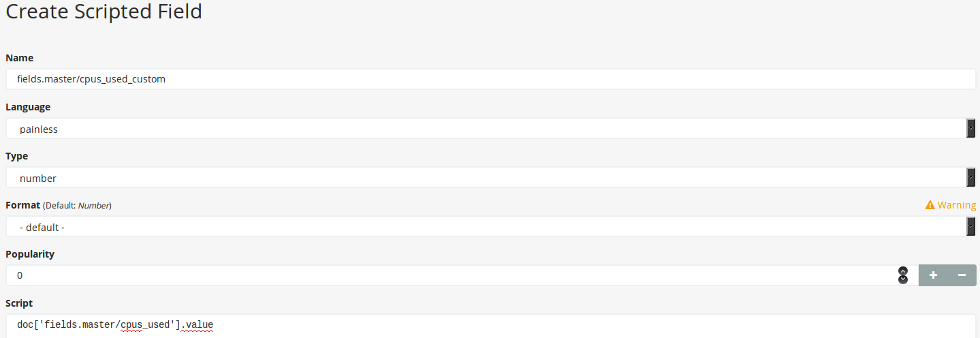
Task: Click the Language select arrow icon
Action: click(x=970, y=128)
